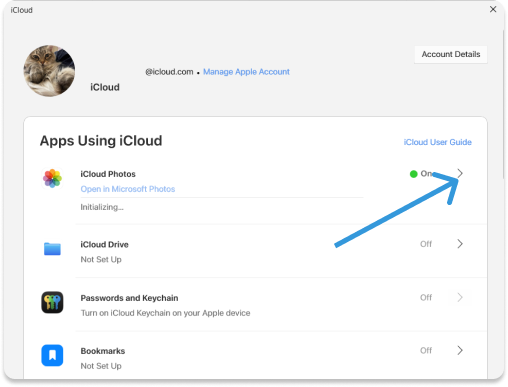Click the green On status for iCloud Photos

tap(421, 174)
